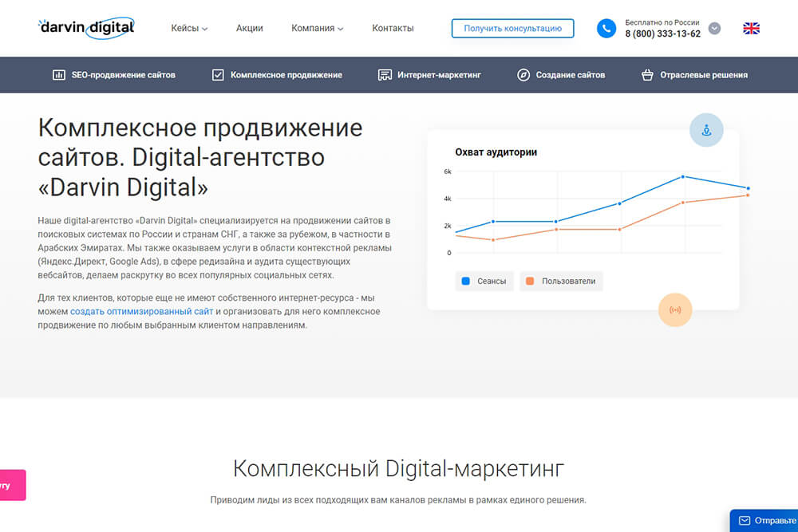Click the Отправьте message button
Image resolution: width=798 pixels, height=532 pixels.
coord(764,521)
